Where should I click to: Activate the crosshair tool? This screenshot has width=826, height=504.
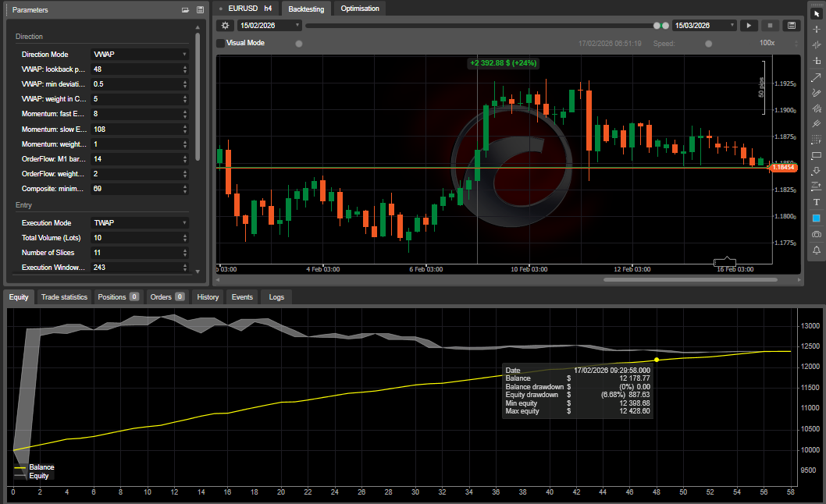pyautogui.click(x=816, y=29)
